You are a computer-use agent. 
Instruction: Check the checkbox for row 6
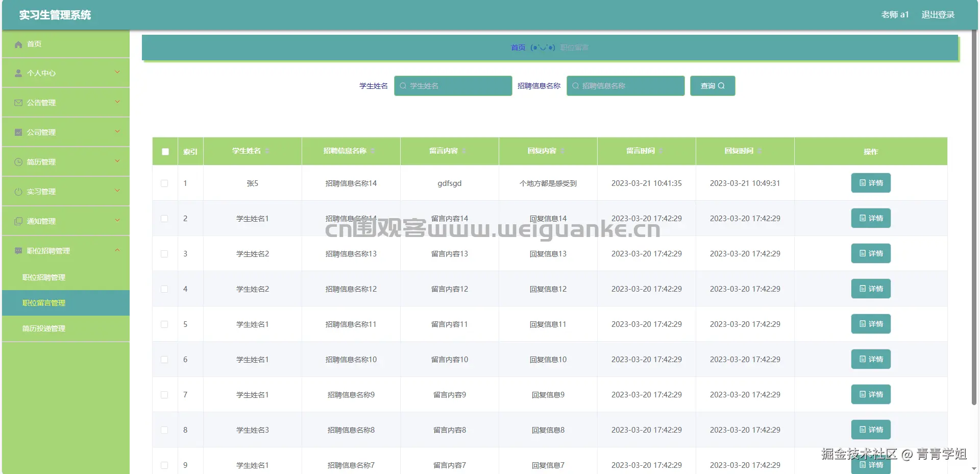[x=164, y=360]
